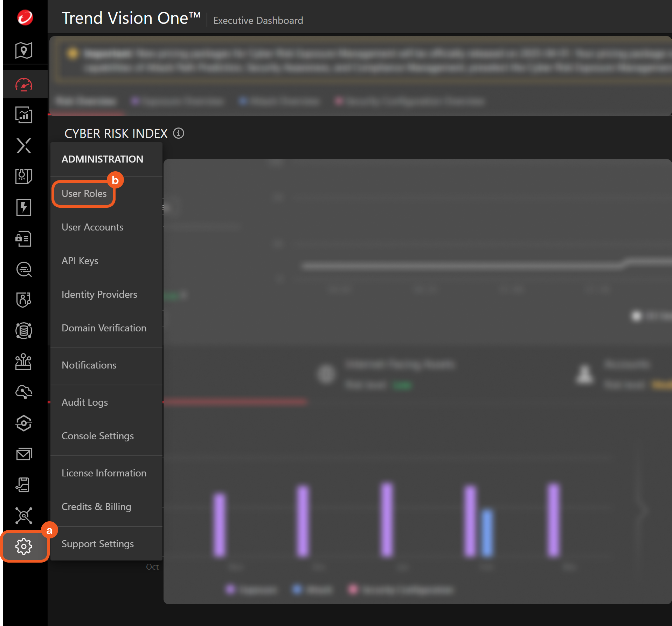The height and width of the screenshot is (626, 672).
Task: Select User Roles in Administration menu
Action: pos(84,193)
